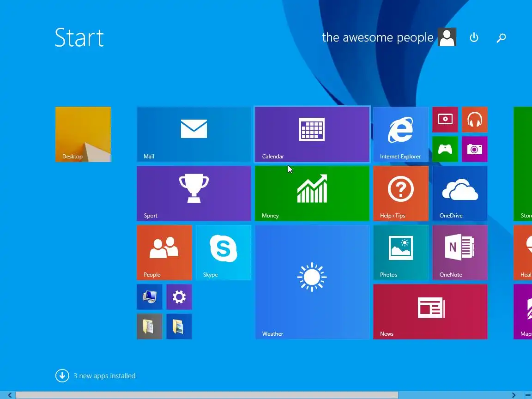Open the News tile
The height and width of the screenshot is (399, 532).
point(430,311)
